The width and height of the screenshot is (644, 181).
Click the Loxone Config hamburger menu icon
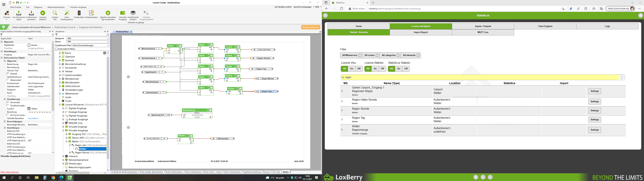4,5
